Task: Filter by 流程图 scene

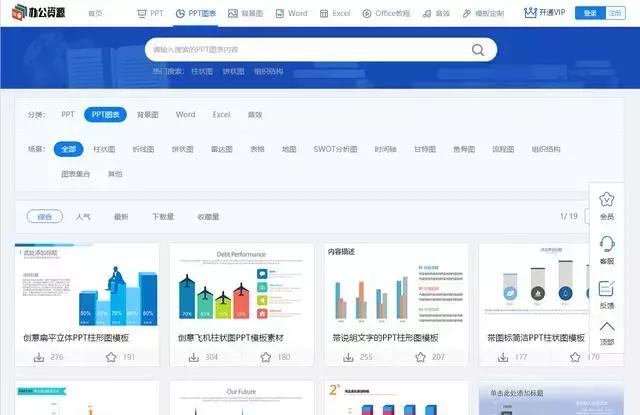Action: 503,149
